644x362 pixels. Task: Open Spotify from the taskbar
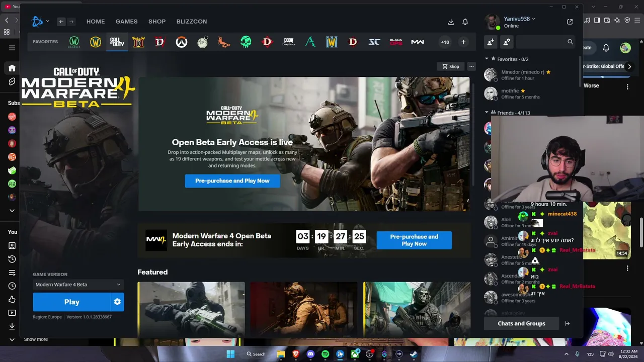[x=325, y=354]
